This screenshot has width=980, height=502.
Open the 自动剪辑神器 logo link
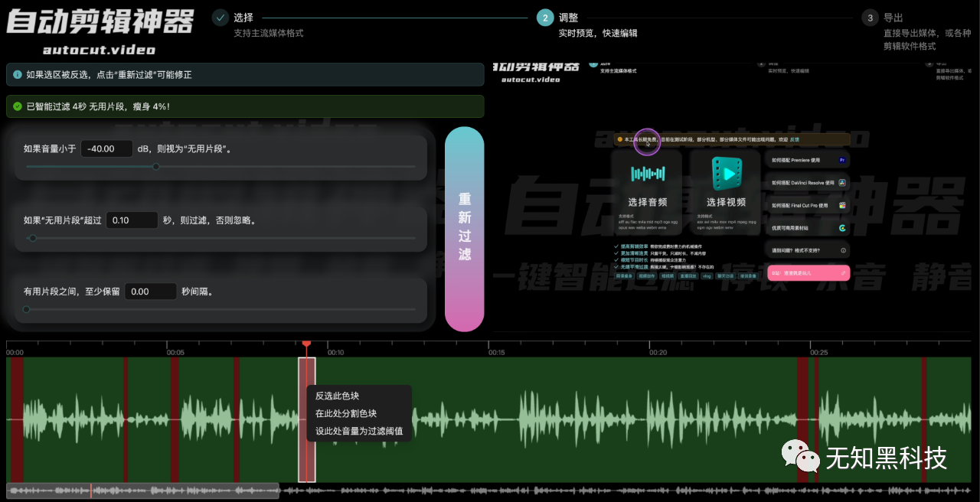pyautogui.click(x=100, y=21)
